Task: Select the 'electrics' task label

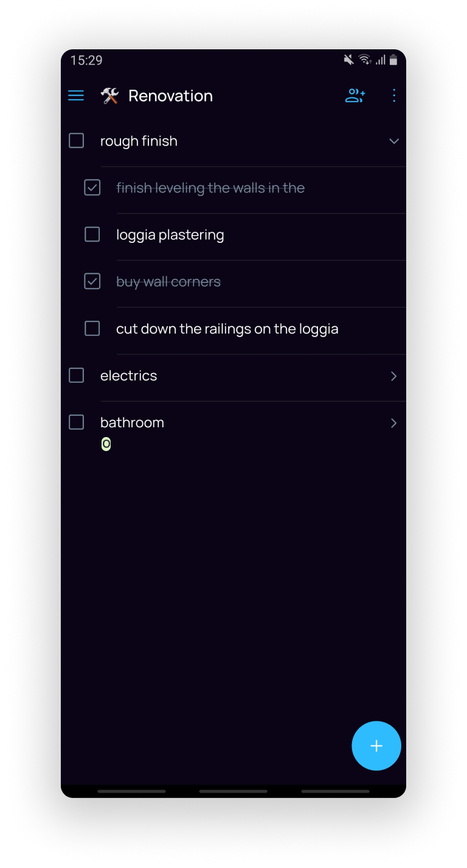Action: click(x=129, y=376)
